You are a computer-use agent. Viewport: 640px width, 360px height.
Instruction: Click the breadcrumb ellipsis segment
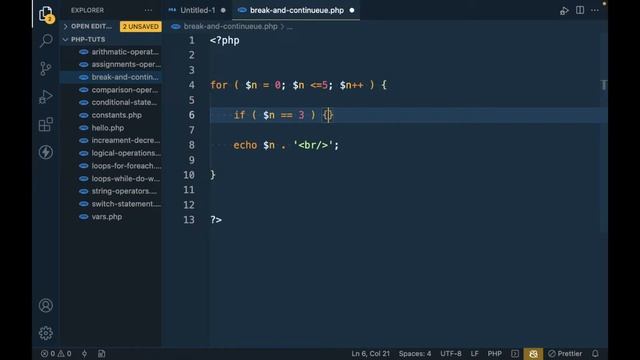pyautogui.click(x=289, y=27)
